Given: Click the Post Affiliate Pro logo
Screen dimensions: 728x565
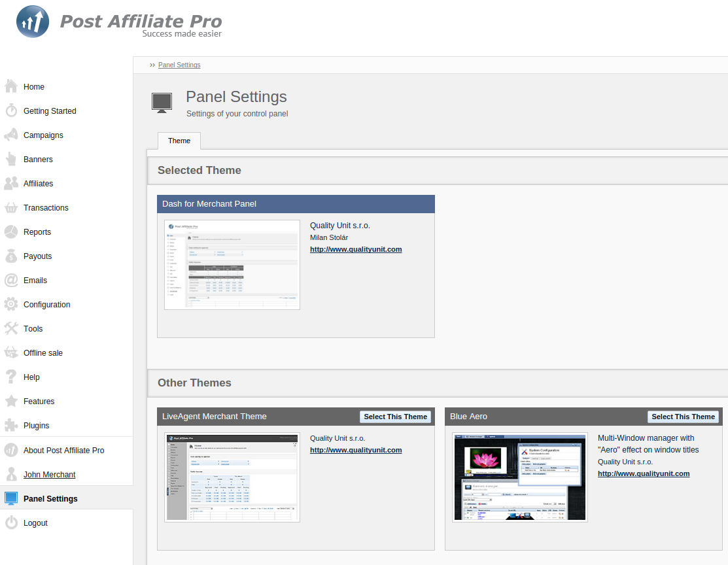Looking at the screenshot, I should [119, 22].
